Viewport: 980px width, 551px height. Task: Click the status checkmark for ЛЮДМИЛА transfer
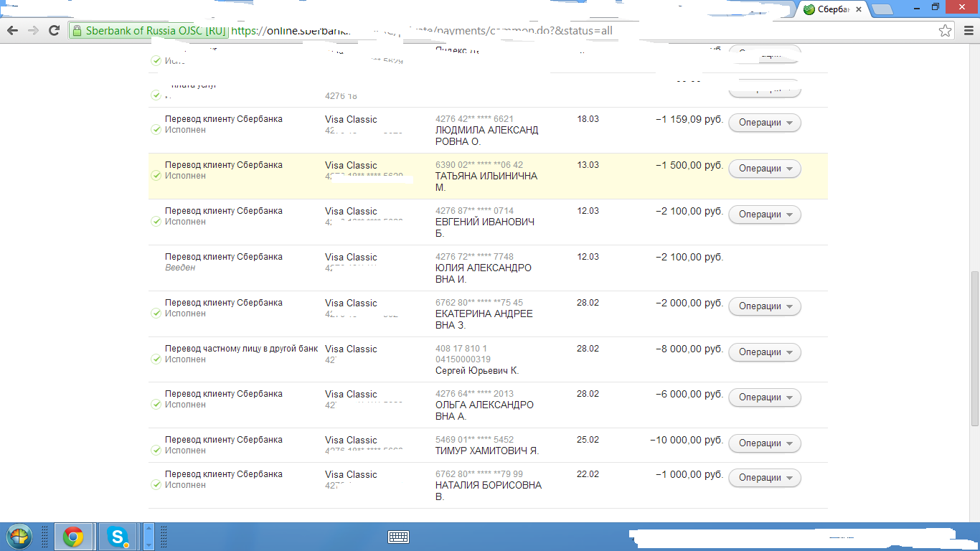(156, 130)
